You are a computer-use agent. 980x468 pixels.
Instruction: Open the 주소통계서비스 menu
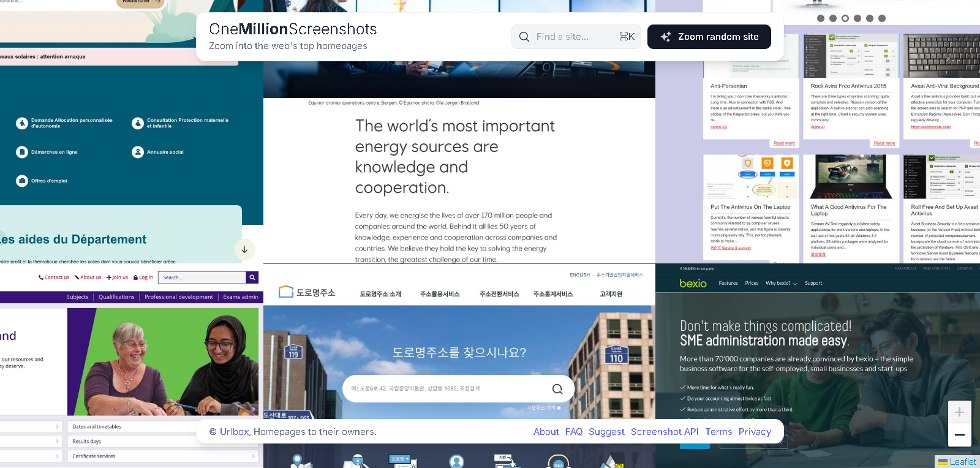pyautogui.click(x=553, y=294)
